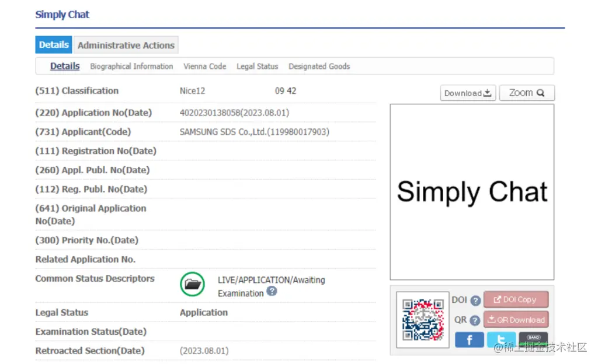Select the Details sub-tab link
Screen dimensions: 598x364
65,66
